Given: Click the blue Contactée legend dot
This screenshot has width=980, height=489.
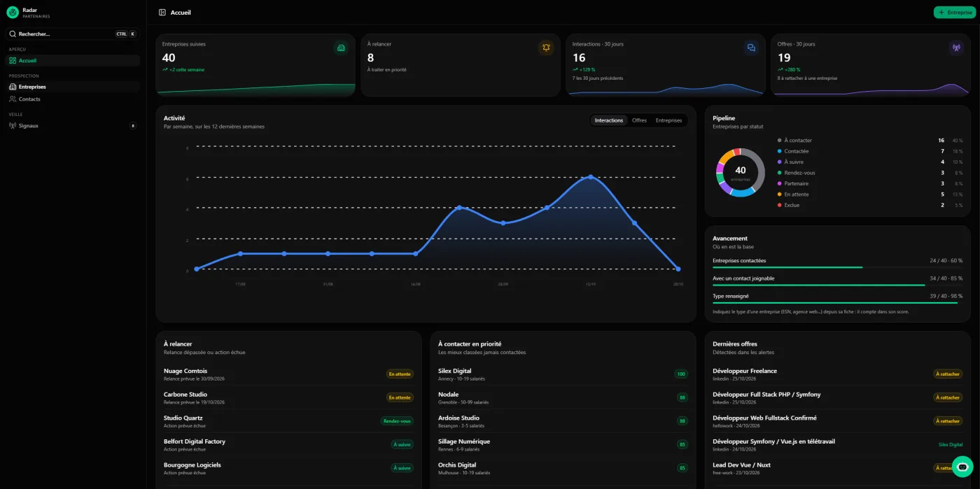Looking at the screenshot, I should coord(780,151).
